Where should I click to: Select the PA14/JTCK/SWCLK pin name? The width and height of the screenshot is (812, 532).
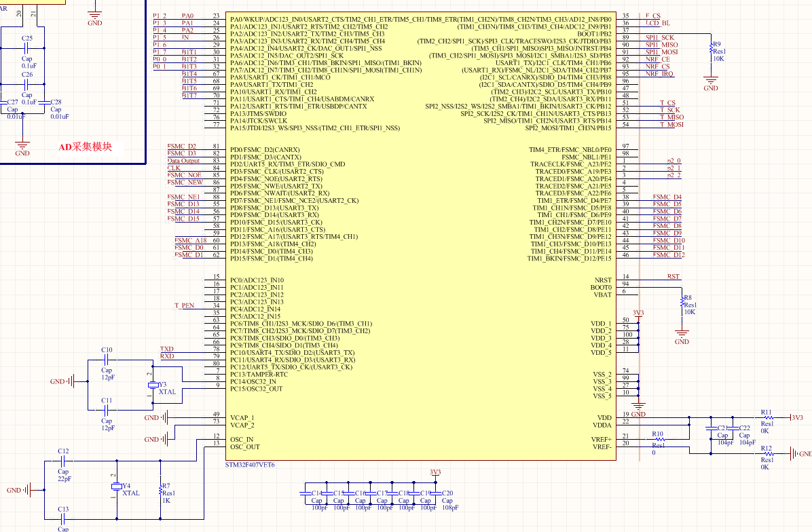258,121
